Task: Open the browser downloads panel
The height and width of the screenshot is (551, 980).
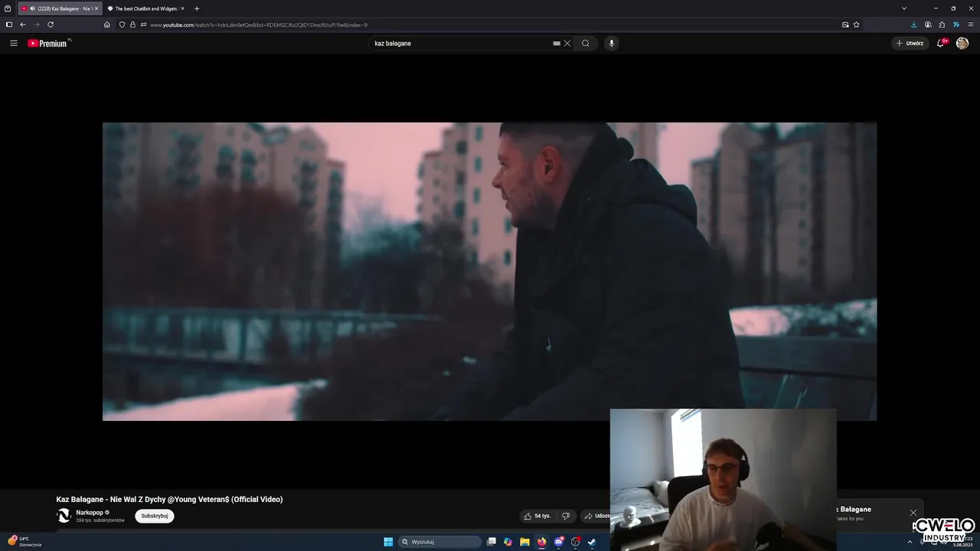Action: pyautogui.click(x=913, y=24)
